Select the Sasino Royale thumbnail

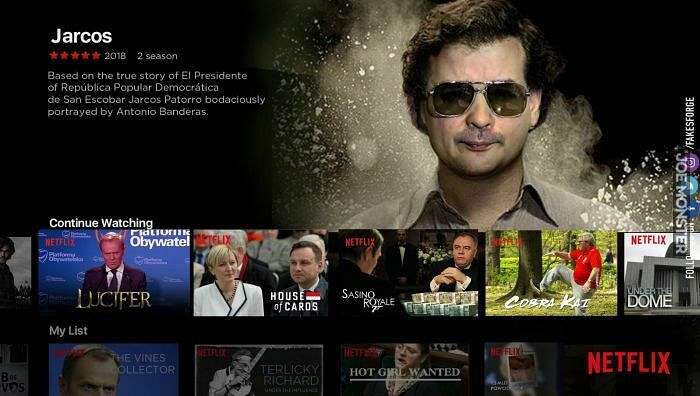(408, 273)
